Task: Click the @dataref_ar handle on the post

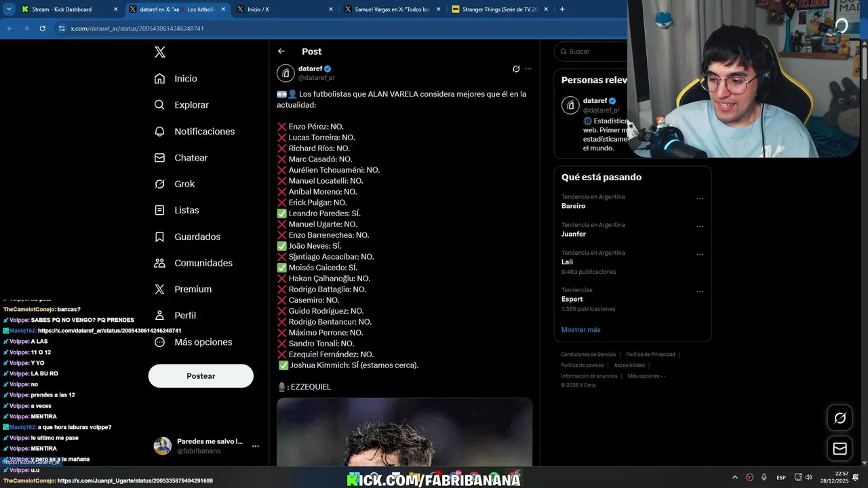Action: (317, 78)
